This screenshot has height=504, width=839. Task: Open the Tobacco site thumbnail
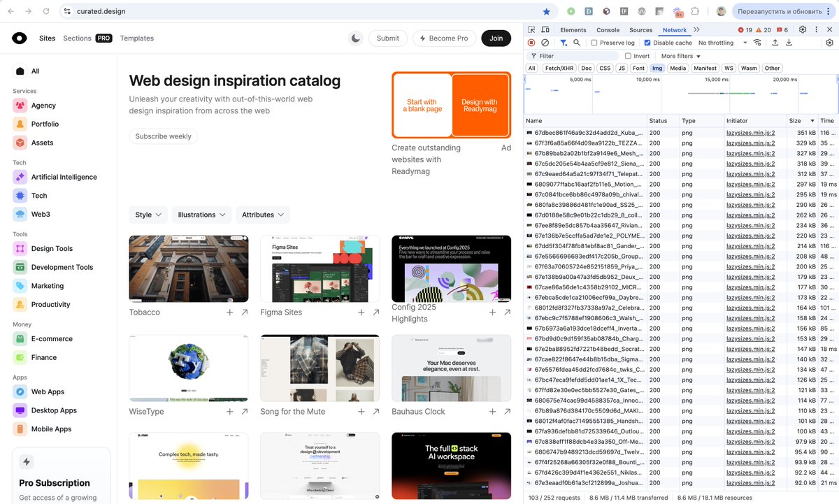189,268
